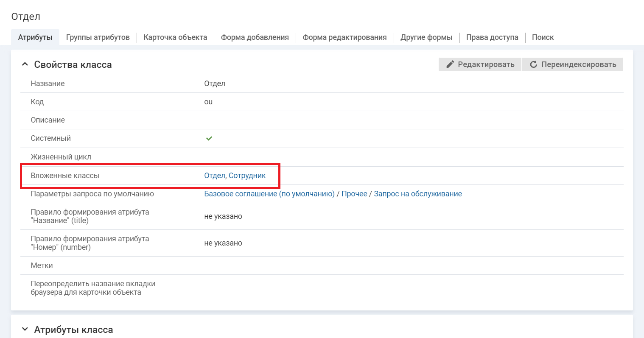Expand the Атрибуты класса section
Screen dimensions: 644x338
point(25,330)
